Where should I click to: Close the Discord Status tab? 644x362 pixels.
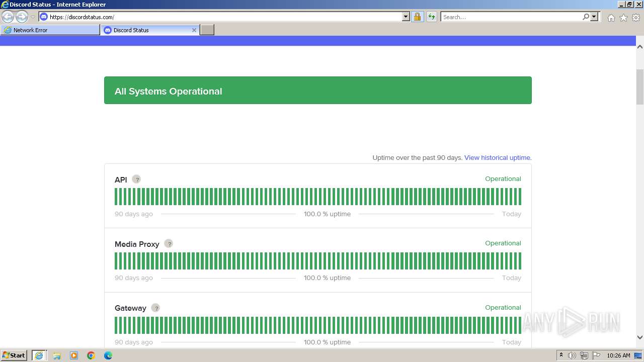194,30
